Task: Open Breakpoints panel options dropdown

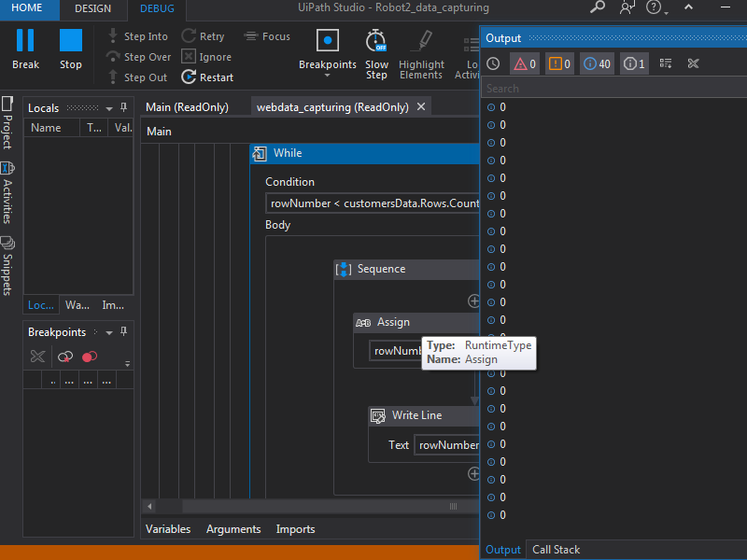Action: pos(109,332)
